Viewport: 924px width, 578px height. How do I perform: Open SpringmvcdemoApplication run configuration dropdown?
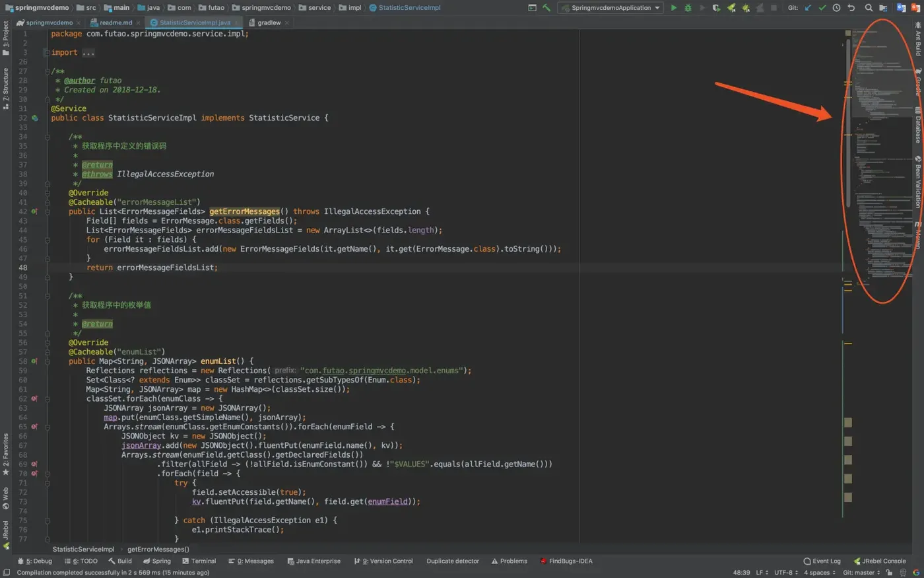[610, 8]
